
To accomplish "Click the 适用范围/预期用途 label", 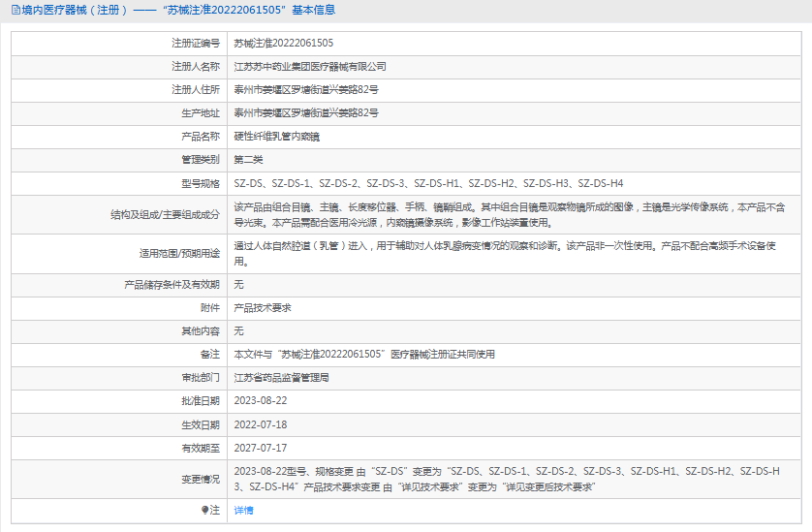I will coord(179,253).
